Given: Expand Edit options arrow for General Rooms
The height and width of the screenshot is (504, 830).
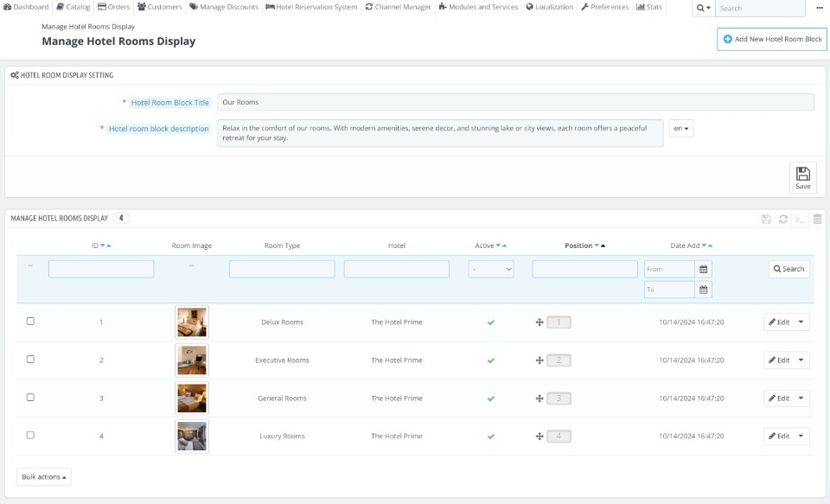Looking at the screenshot, I should click(x=801, y=399).
